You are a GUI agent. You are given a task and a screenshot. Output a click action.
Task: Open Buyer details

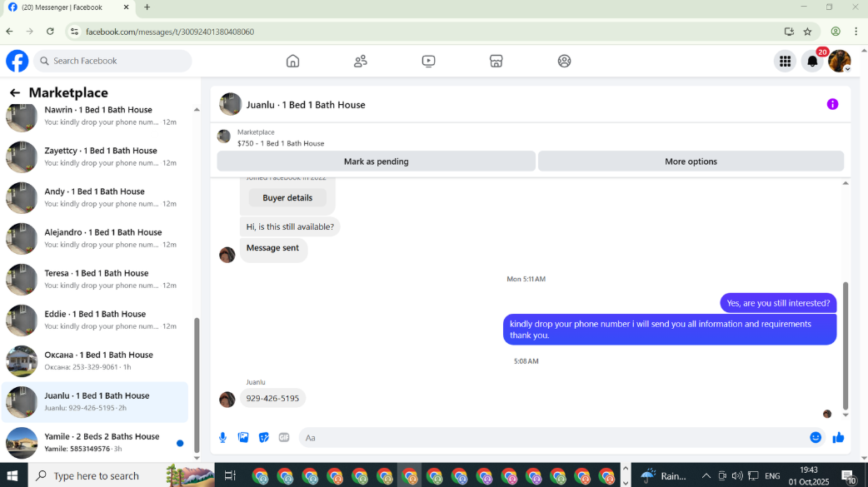click(287, 197)
